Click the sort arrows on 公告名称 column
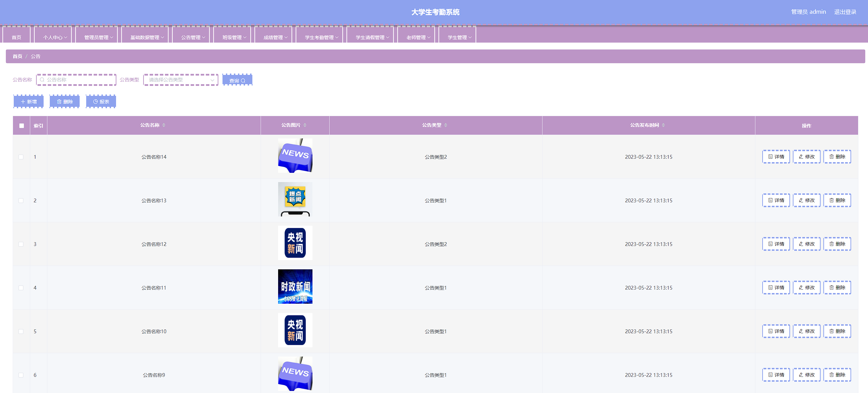Screen dimensions: 868x393 tap(164, 125)
